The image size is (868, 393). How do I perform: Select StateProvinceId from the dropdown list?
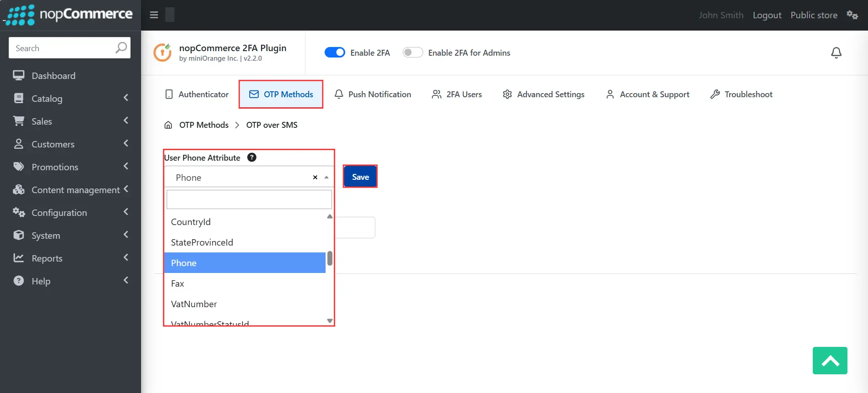click(x=245, y=242)
